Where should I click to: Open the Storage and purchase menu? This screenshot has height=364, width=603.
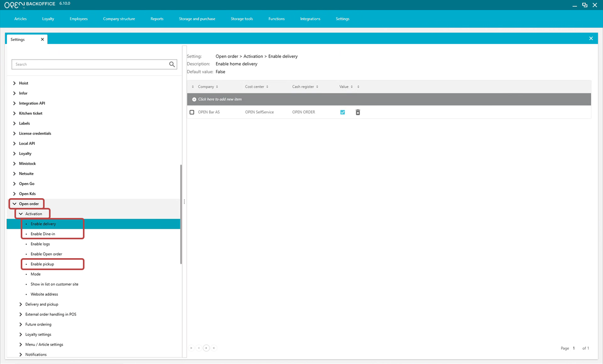[197, 19]
